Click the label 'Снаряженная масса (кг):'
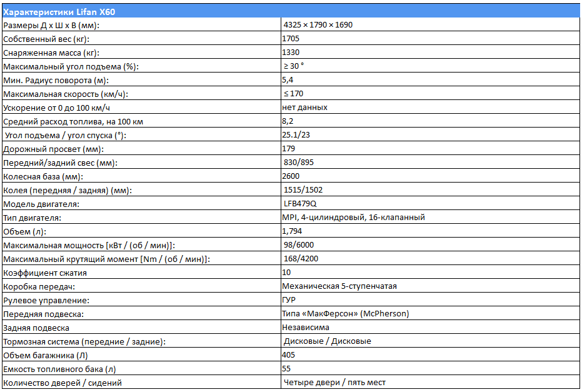582x392 pixels. click(51, 53)
